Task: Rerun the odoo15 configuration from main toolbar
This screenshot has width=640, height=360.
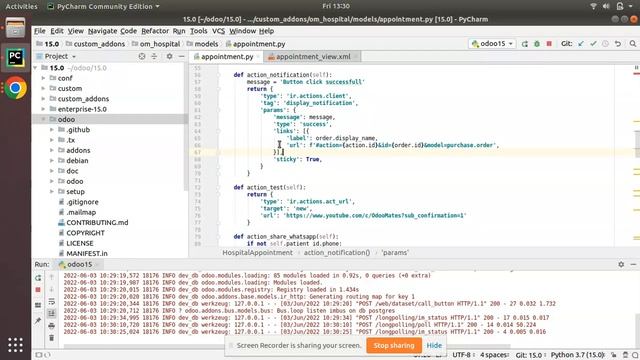Action: coord(524,44)
